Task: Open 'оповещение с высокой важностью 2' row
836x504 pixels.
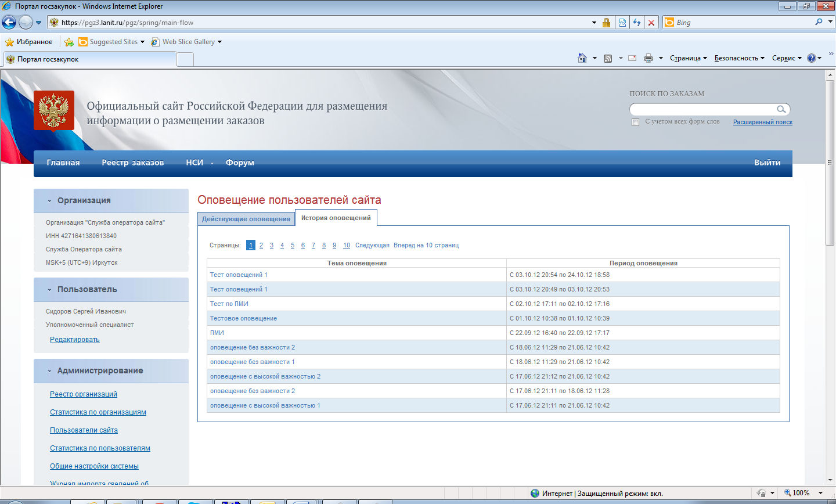Action: click(265, 376)
